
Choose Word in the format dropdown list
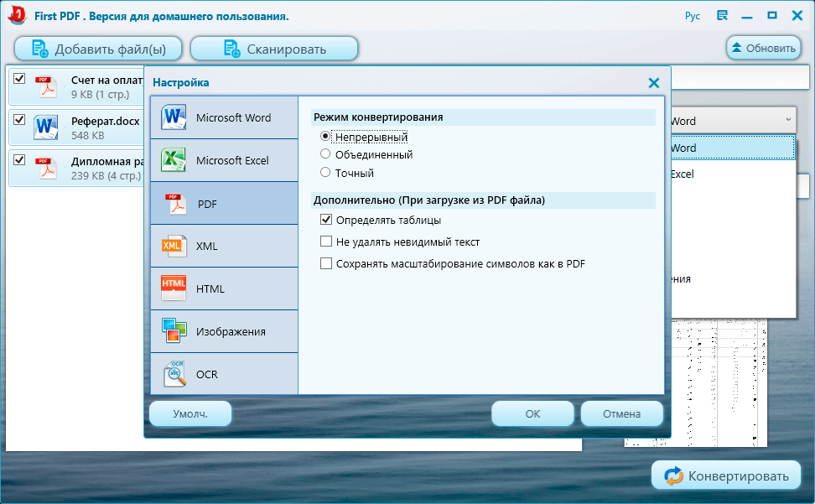pyautogui.click(x=733, y=148)
